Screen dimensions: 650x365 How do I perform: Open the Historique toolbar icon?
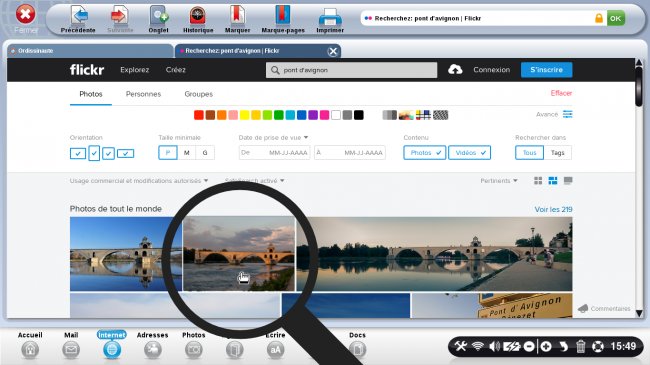pyautogui.click(x=198, y=16)
